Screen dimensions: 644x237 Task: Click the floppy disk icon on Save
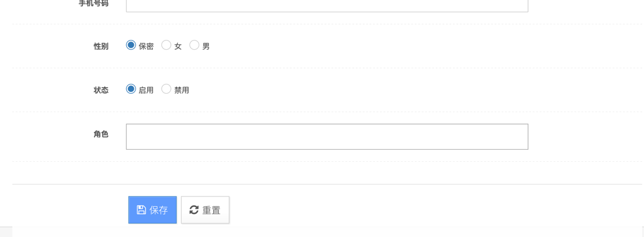point(141,210)
